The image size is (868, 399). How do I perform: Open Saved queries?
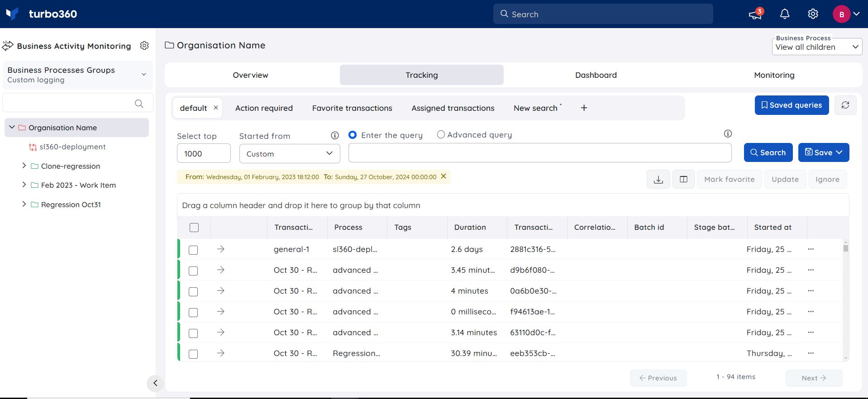(792, 105)
